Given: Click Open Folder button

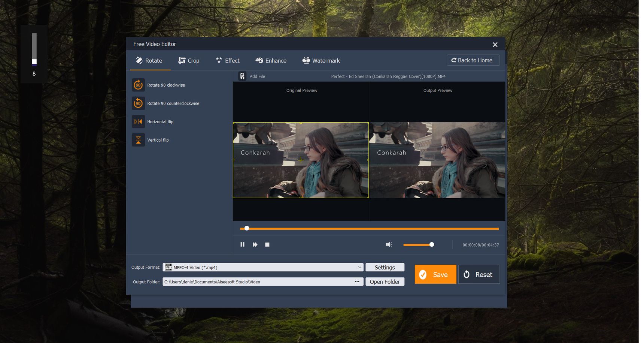Looking at the screenshot, I should coord(385,282).
